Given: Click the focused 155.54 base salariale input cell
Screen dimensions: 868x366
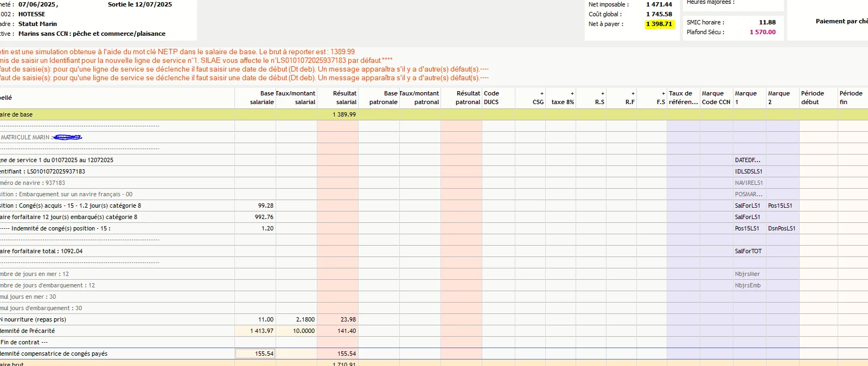Looking at the screenshot, I should click(256, 354).
